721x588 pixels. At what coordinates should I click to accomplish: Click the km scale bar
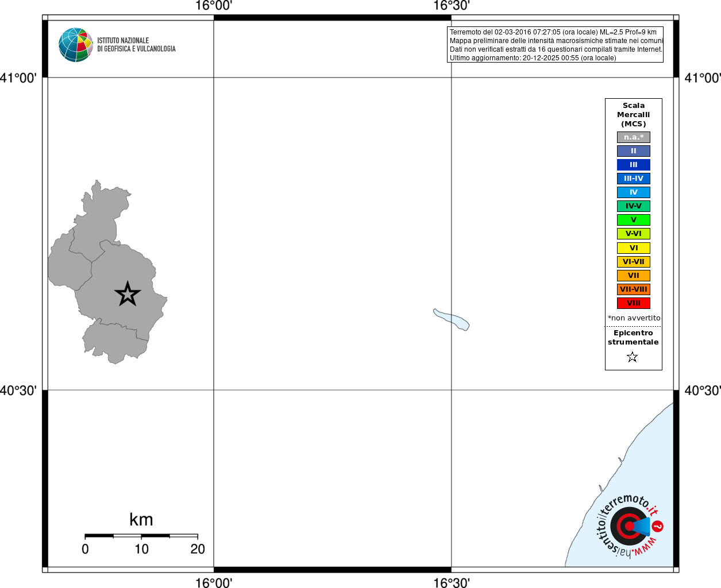pyautogui.click(x=141, y=536)
